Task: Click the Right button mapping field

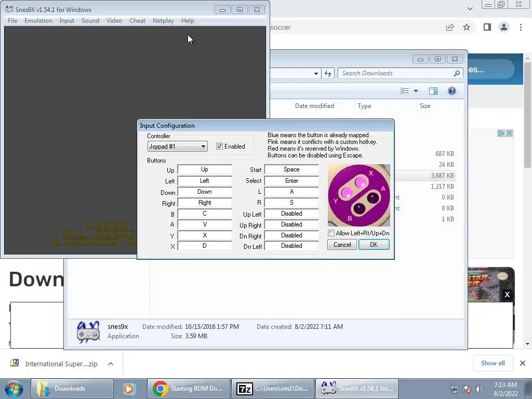Action: tap(205, 203)
